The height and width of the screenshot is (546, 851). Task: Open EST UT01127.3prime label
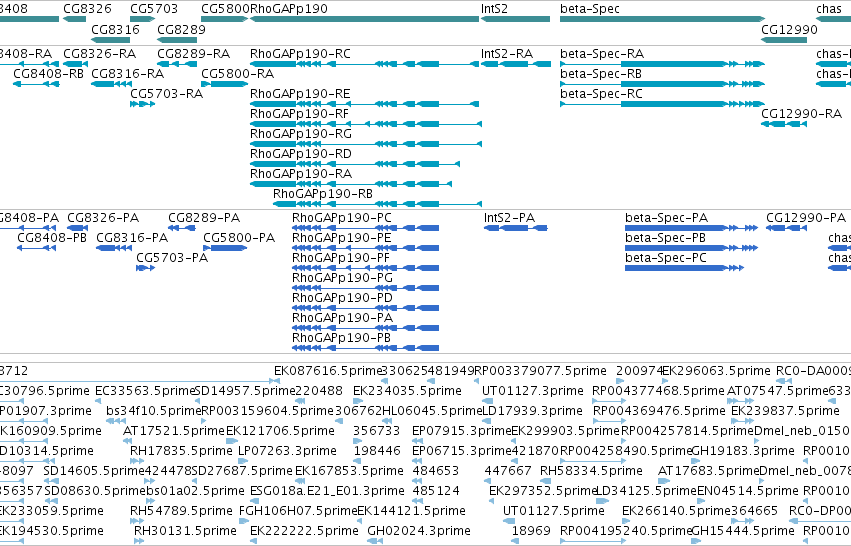533,391
